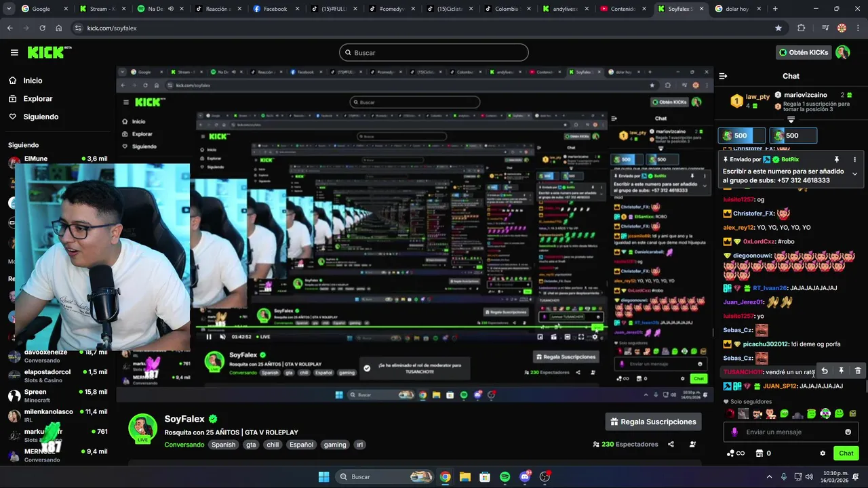This screenshot has width=868, height=488.
Task: Open Windows Start menu
Action: coord(323,477)
